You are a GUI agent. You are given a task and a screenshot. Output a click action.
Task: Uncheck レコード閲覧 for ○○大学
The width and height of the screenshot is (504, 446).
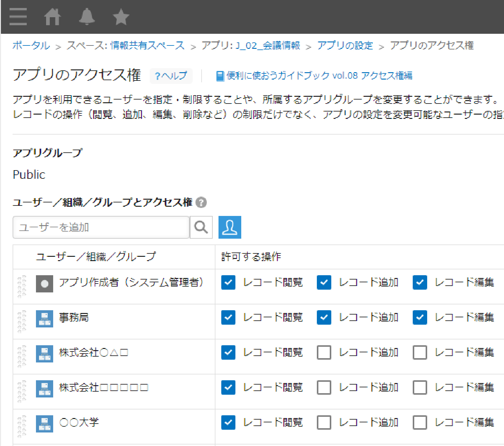[228, 423]
